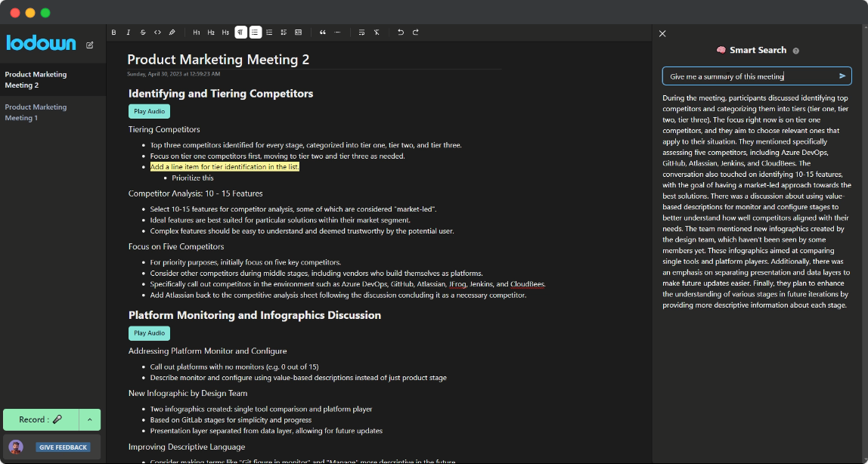The width and height of the screenshot is (868, 464).
Task: Apply Heading 1 style
Action: pos(197,32)
